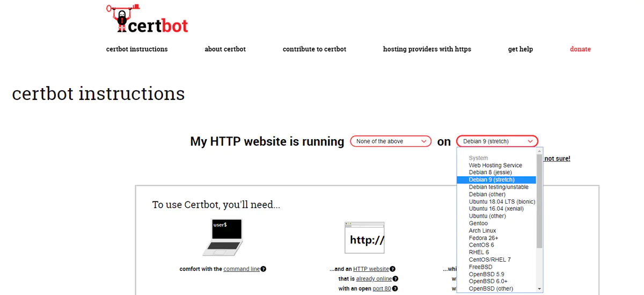Viewport: 644px width, 295px height.
Task: Open hosting providers with https
Action: 427,49
